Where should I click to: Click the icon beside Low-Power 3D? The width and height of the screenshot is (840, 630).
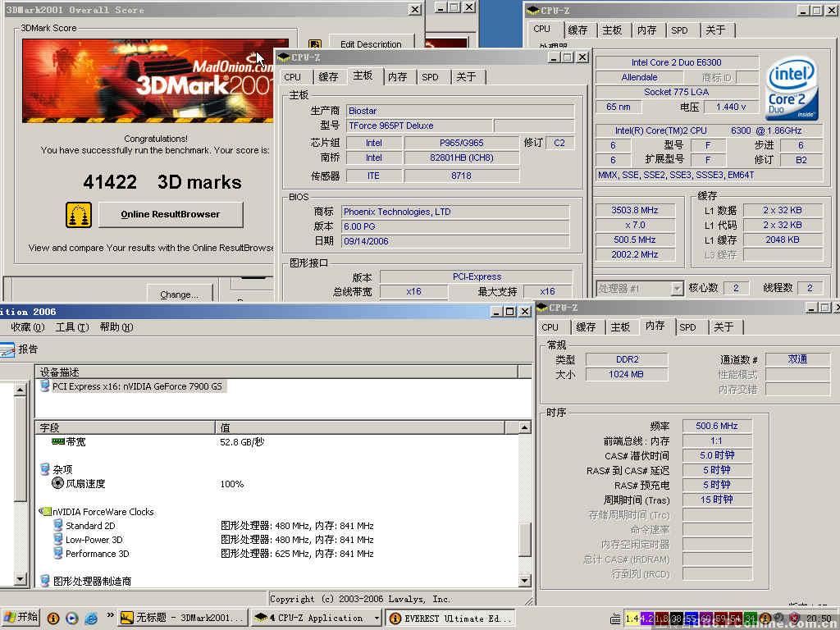(x=58, y=539)
